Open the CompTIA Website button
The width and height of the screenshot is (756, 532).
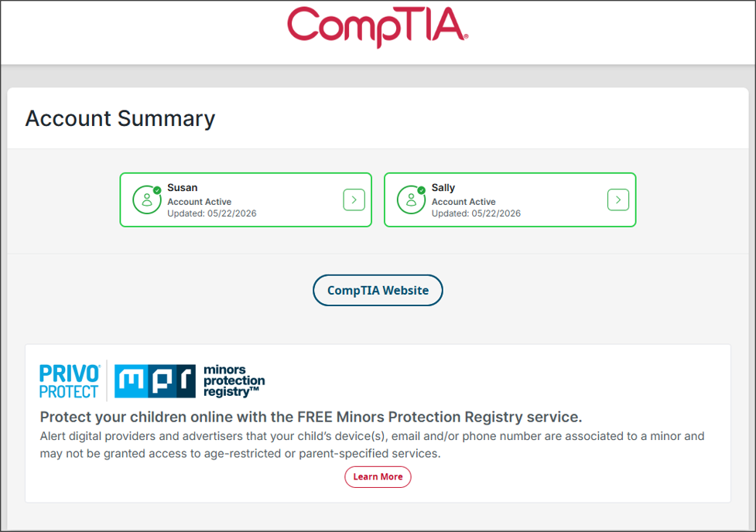(378, 290)
